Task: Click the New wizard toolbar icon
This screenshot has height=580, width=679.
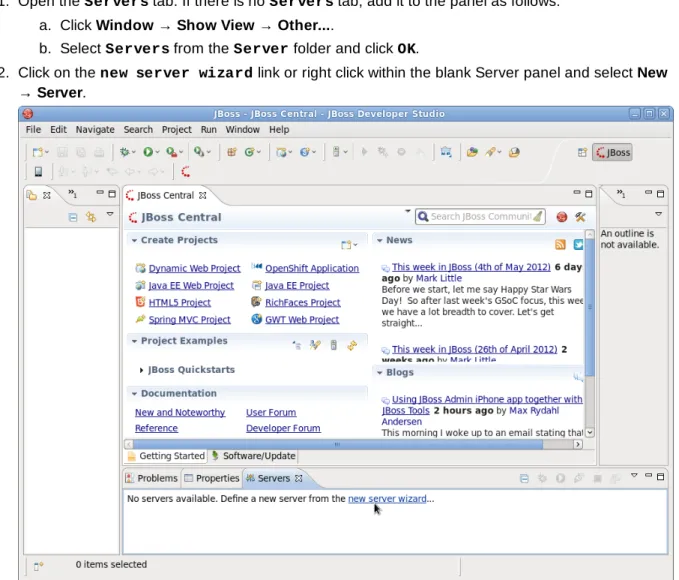Action: coord(38,152)
